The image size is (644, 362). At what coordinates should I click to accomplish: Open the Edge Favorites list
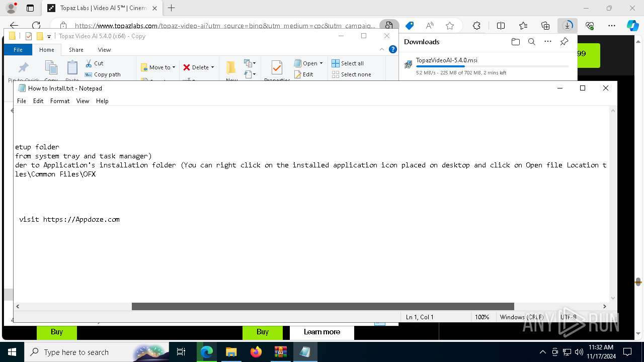point(523,26)
